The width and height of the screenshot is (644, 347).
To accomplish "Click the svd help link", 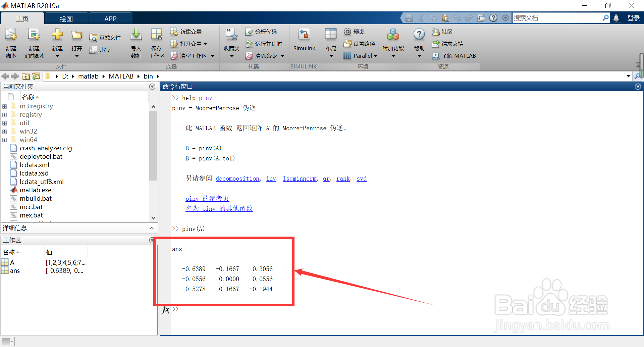I will click(x=362, y=179).
